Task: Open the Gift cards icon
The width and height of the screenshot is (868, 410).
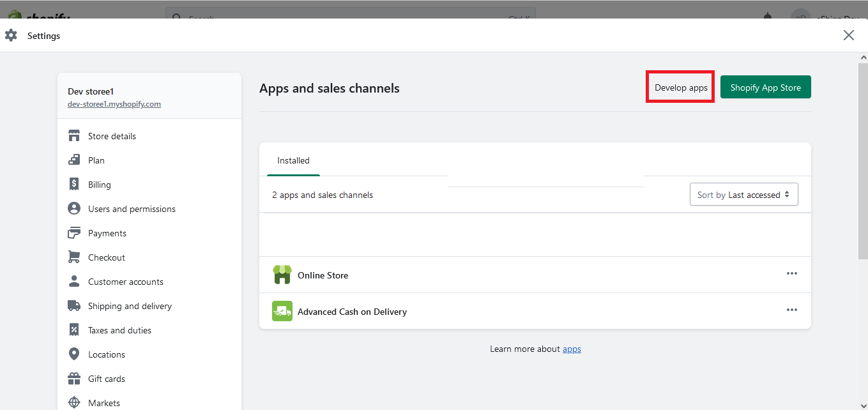Action: click(x=74, y=379)
